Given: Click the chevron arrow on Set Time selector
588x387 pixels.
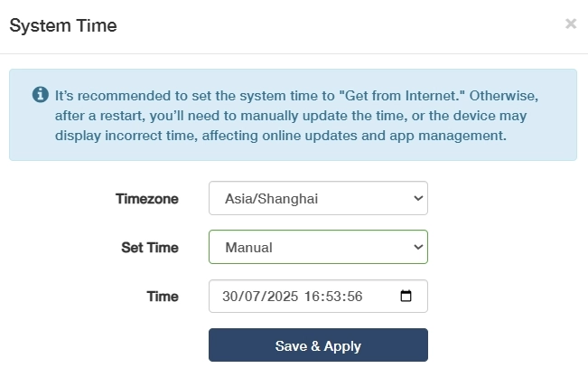Looking at the screenshot, I should pyautogui.click(x=416, y=247).
